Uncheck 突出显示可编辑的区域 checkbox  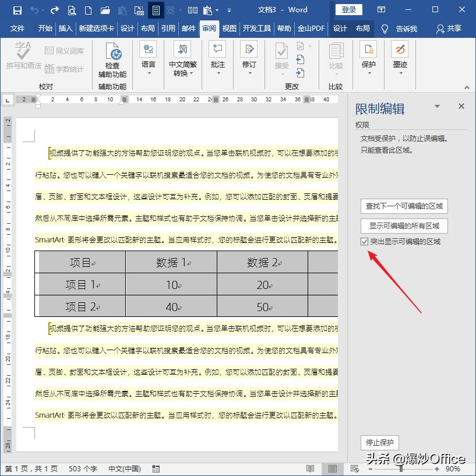point(364,241)
